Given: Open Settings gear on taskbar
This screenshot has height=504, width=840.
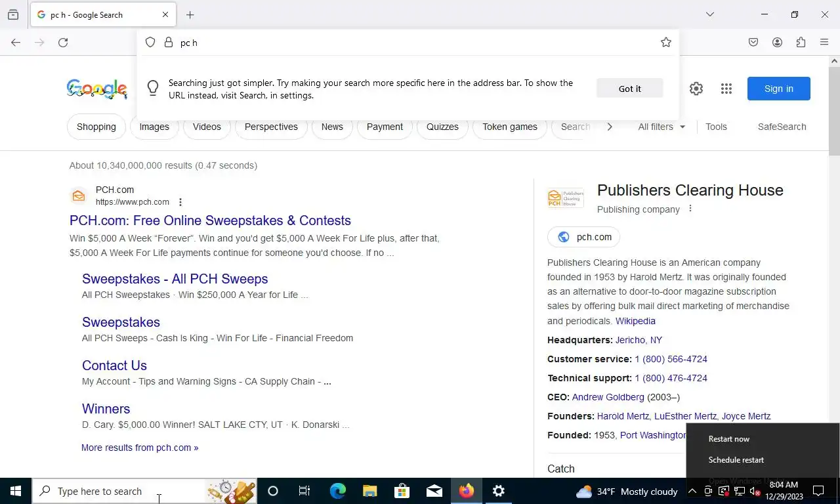Looking at the screenshot, I should [499, 491].
